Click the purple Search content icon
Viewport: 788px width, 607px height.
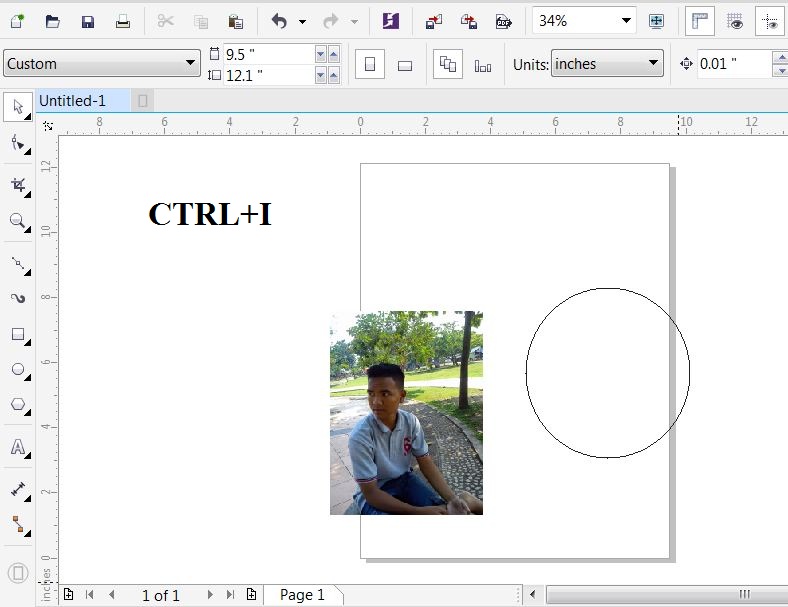(390, 21)
